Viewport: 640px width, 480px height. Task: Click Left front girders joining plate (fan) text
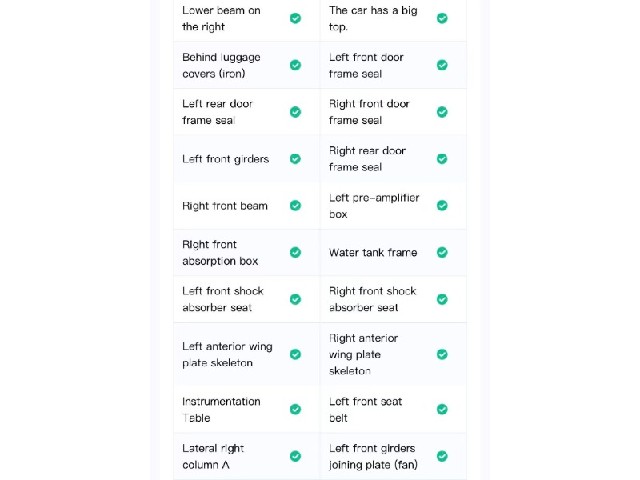(x=373, y=456)
